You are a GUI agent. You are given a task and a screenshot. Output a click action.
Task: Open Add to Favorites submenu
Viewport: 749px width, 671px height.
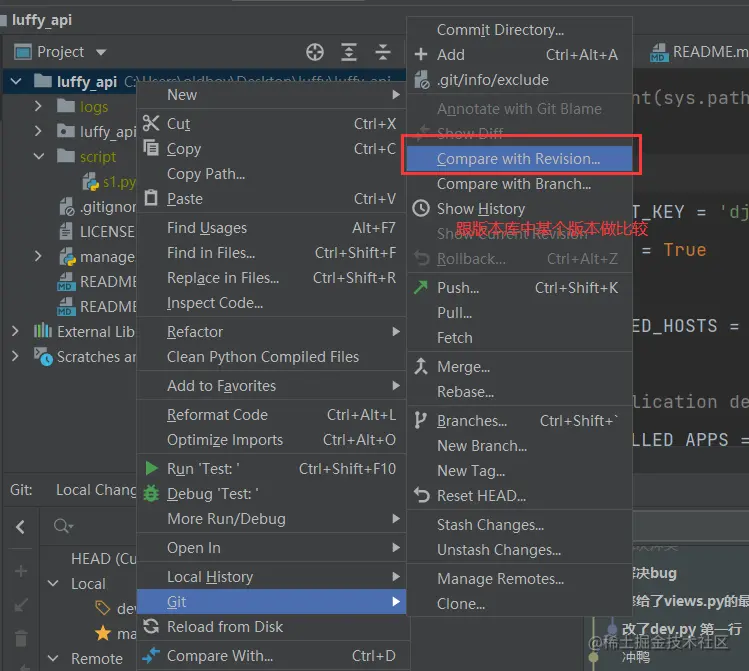tap(271, 385)
